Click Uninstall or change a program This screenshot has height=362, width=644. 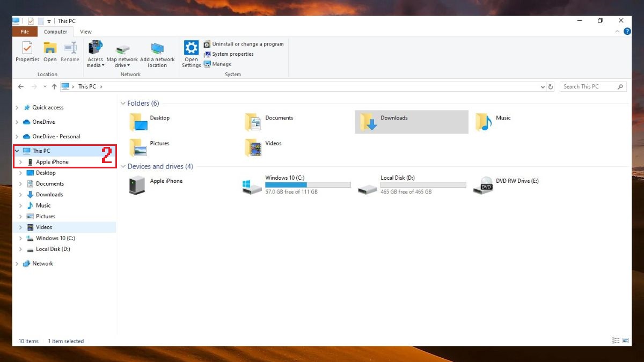(247, 44)
